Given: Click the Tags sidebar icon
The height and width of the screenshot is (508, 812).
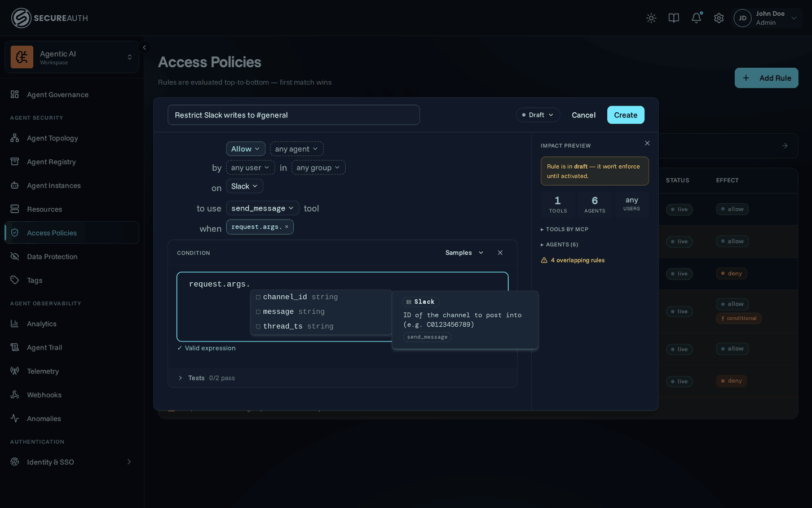Looking at the screenshot, I should 15,280.
